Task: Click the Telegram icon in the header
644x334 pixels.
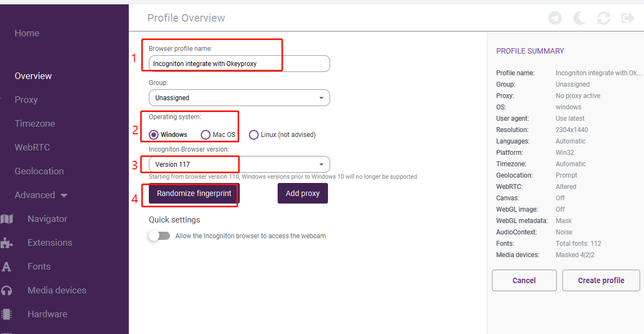Action: click(x=555, y=18)
